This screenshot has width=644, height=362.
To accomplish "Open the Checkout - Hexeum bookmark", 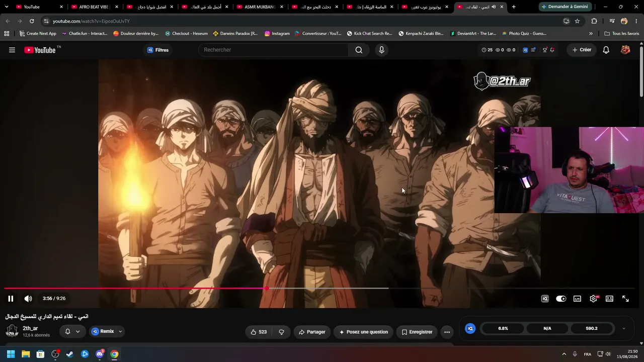I will [186, 34].
